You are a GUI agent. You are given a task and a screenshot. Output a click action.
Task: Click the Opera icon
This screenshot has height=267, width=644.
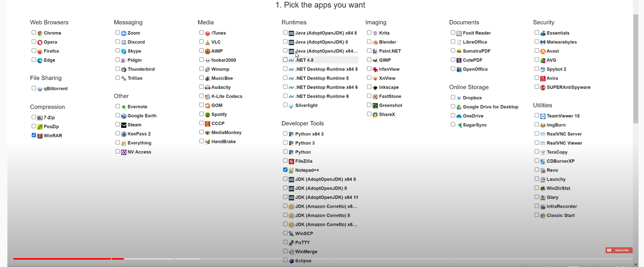[x=40, y=42]
